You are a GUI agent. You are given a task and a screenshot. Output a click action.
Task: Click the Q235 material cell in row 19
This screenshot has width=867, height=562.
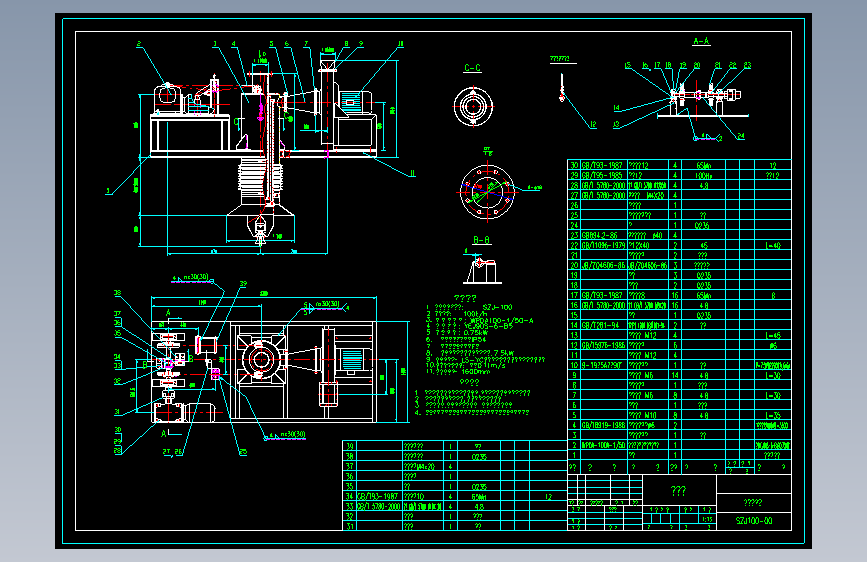(x=704, y=275)
